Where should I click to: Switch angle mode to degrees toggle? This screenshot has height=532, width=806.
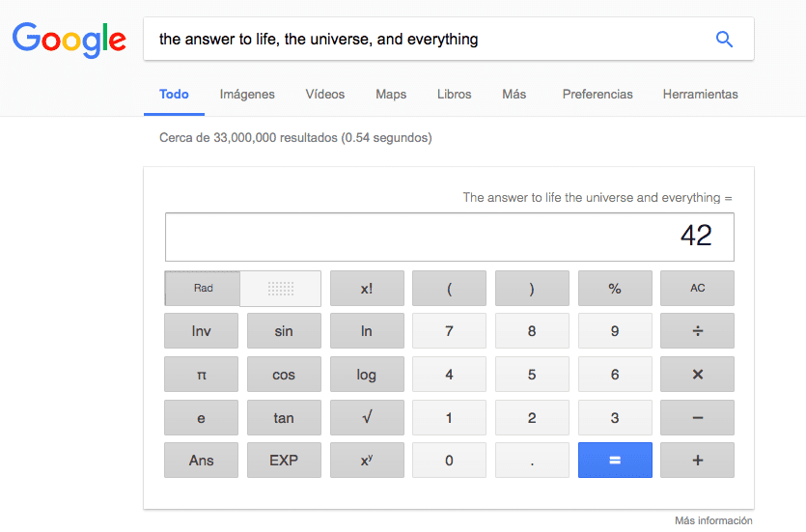point(281,289)
